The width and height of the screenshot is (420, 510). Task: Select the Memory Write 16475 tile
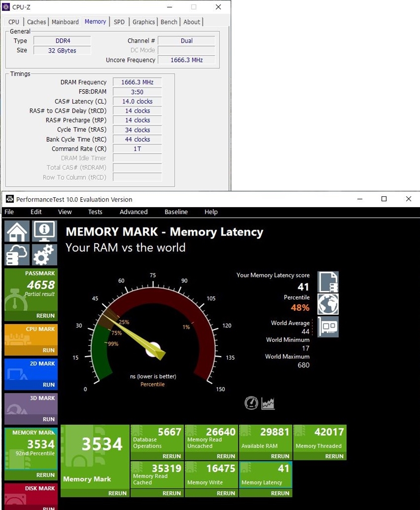tap(211, 475)
